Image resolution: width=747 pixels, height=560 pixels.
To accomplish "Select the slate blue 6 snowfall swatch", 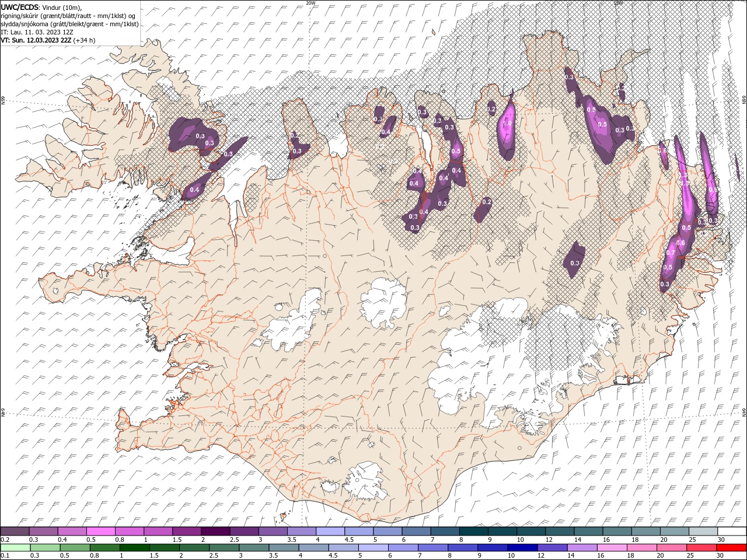I will point(417,531).
